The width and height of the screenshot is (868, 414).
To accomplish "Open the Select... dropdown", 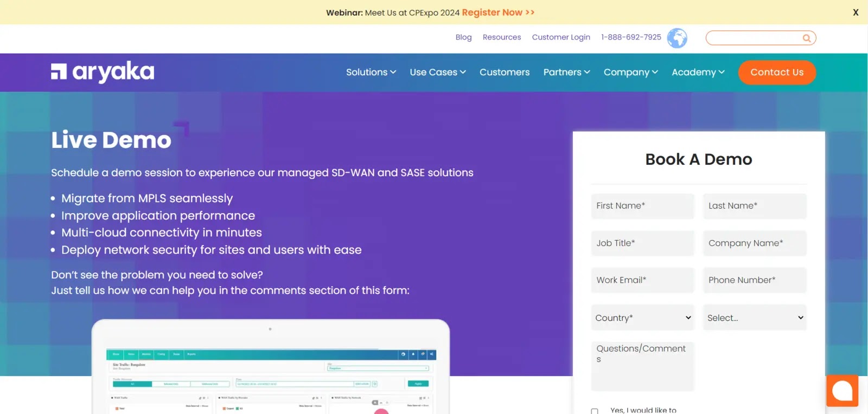I will [x=755, y=318].
